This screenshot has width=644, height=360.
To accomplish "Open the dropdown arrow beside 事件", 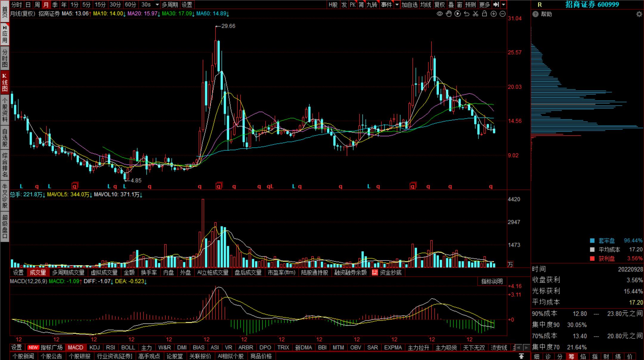I will 397,4.
